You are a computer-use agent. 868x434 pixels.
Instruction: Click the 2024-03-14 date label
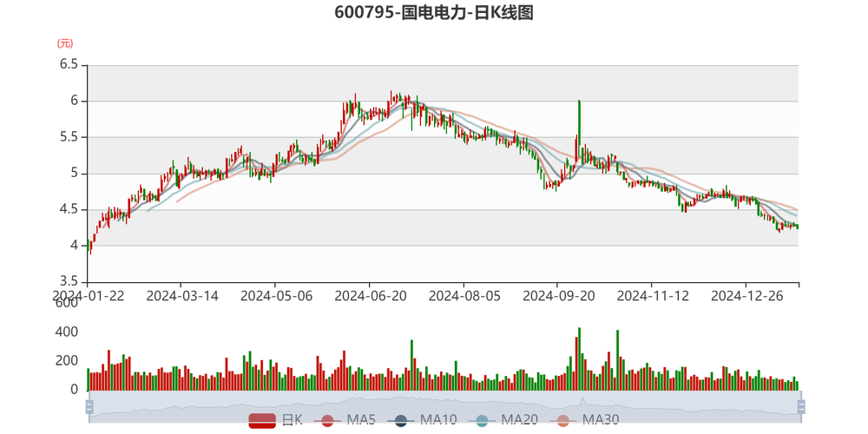(182, 296)
